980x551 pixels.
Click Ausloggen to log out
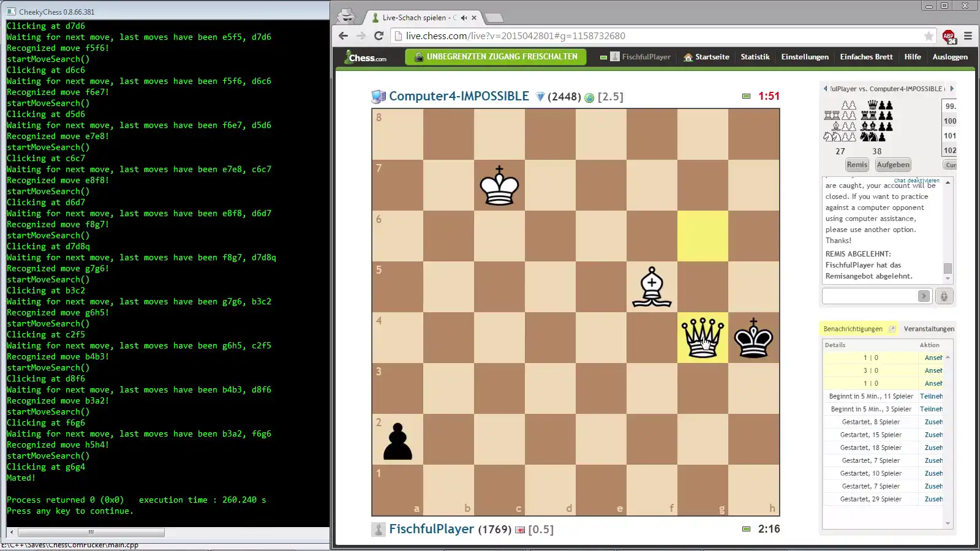[x=950, y=57]
